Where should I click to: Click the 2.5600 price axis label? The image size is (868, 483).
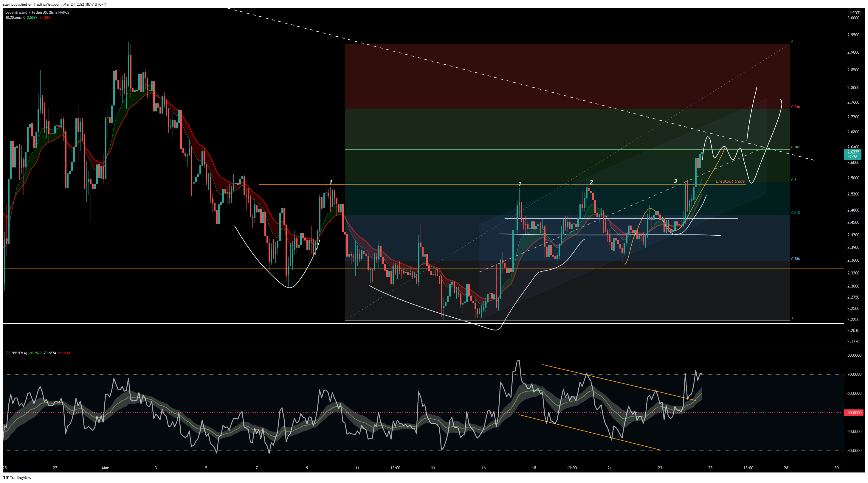[x=853, y=178]
